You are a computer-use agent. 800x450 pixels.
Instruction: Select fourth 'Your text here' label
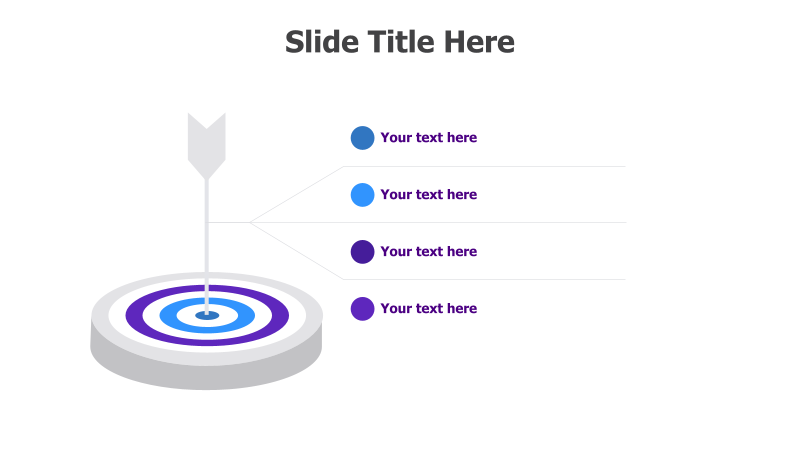tap(429, 309)
